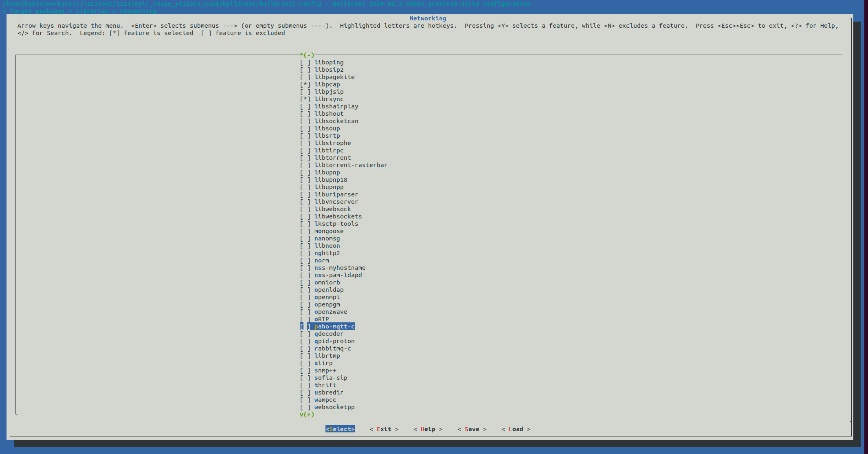The width and height of the screenshot is (868, 454).
Task: Click the scroll-down indicator v(+)
Action: (307, 414)
